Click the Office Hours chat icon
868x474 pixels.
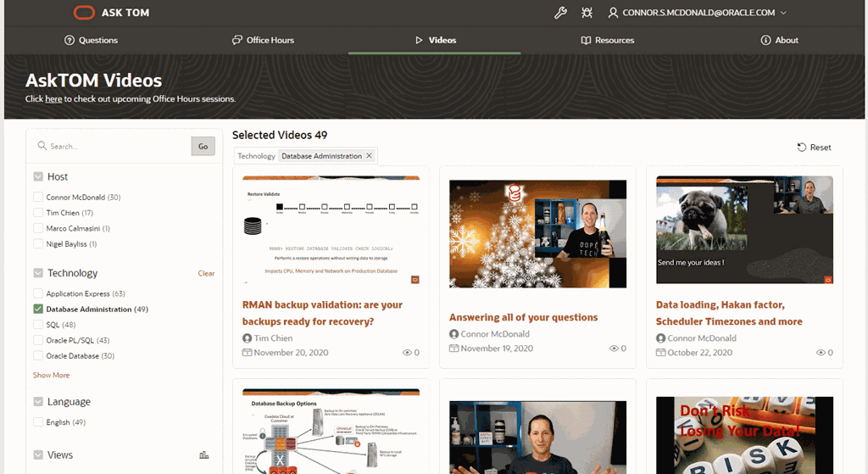pyautogui.click(x=237, y=40)
